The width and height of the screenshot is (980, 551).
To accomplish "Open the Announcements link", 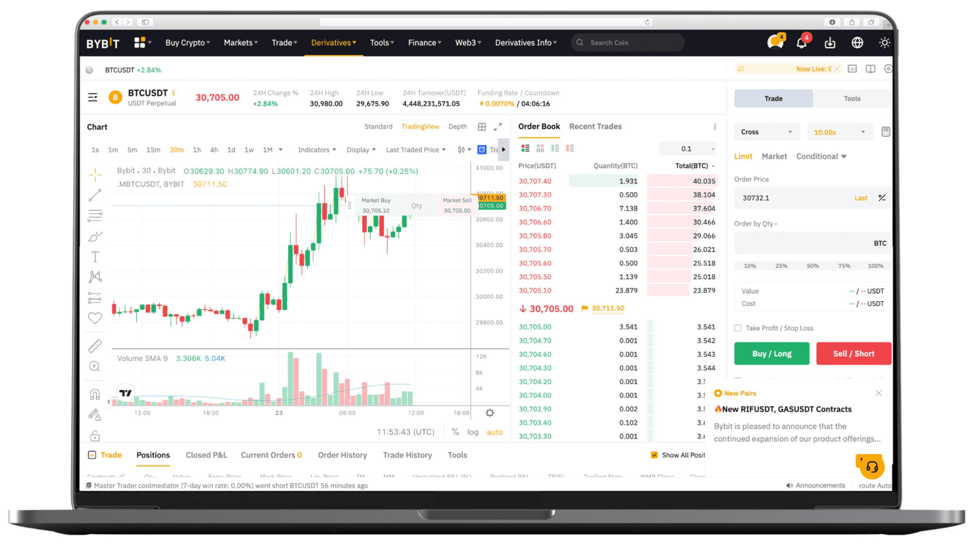I will point(815,485).
